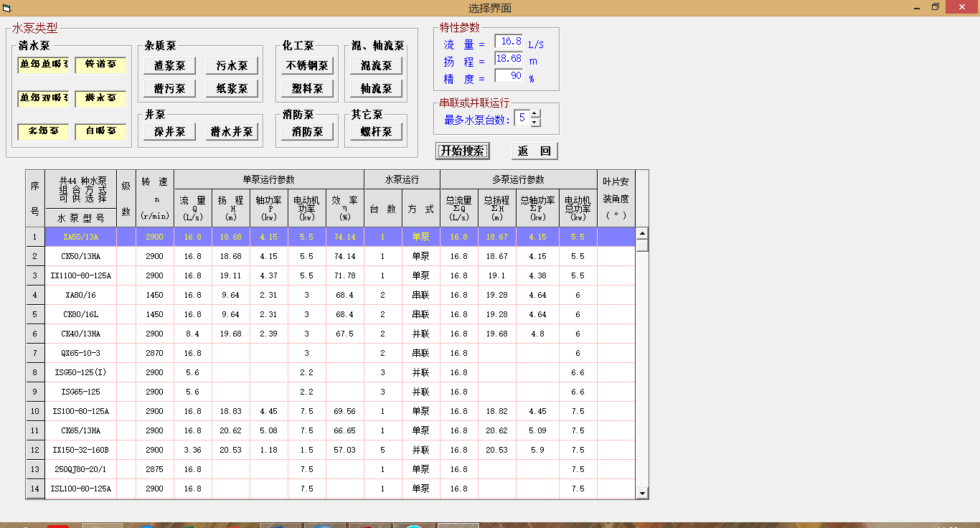Screen dimensions: 980x528
Task: Select the CK65/13HA pump model
Action: [80, 430]
